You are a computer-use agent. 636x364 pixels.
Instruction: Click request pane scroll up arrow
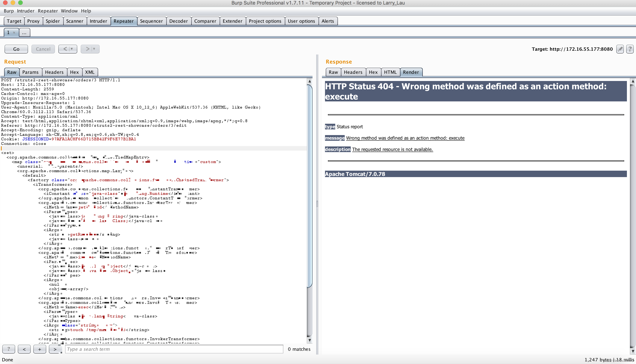(309, 81)
